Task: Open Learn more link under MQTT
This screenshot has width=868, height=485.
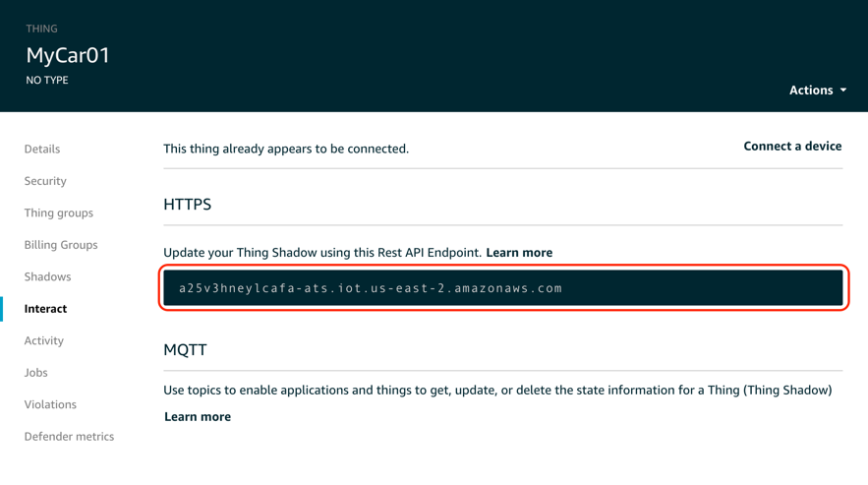Action: [198, 417]
